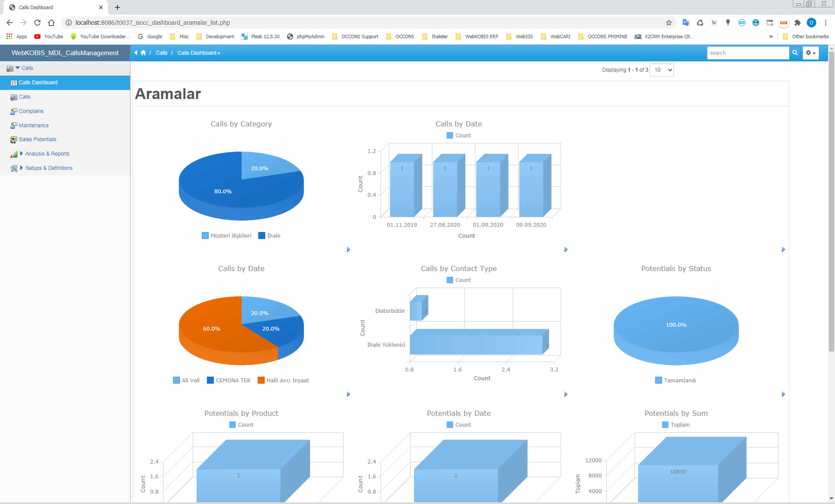Open the Development bookmark folder
Viewport: 835px width, 504px height.
215,36
